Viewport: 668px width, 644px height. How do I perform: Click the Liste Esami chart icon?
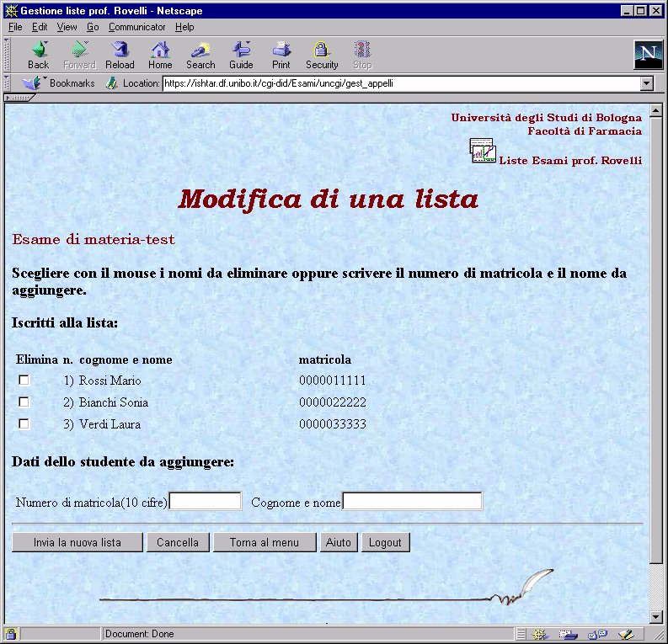point(483,151)
